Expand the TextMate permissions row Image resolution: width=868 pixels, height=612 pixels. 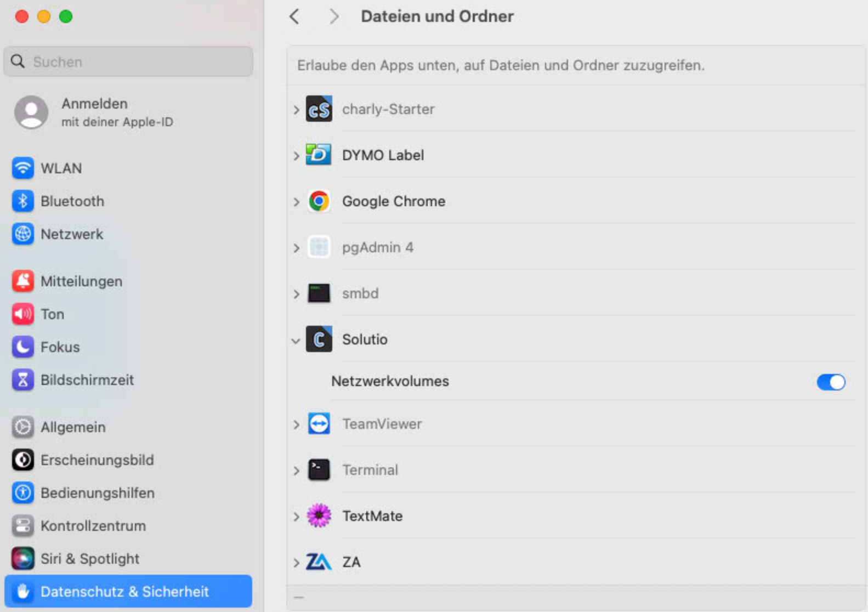296,517
